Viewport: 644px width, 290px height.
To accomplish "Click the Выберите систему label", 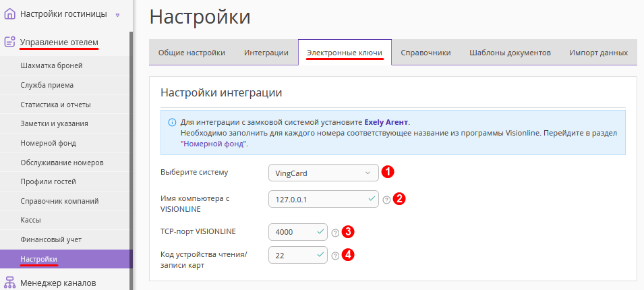I will click(x=194, y=172).
